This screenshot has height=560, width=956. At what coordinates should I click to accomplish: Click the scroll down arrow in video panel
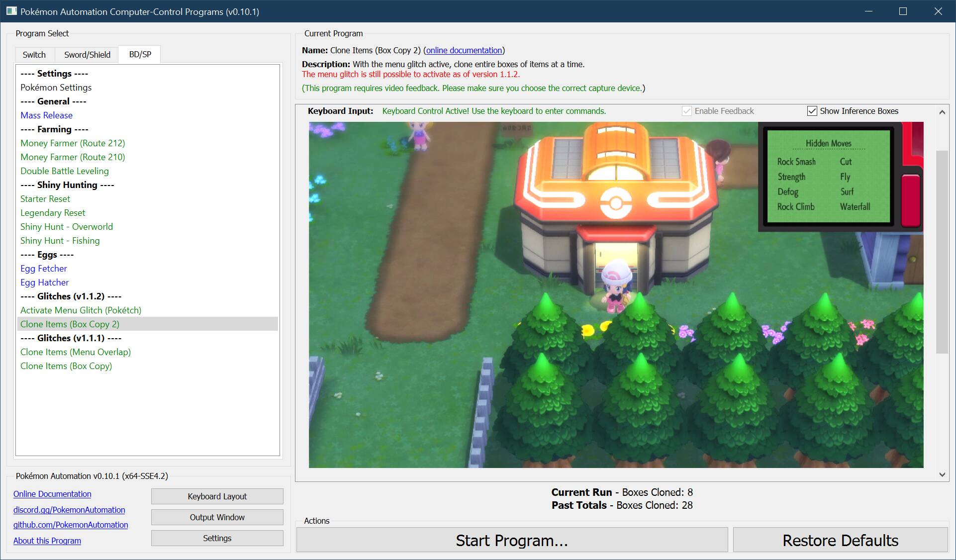pos(942,474)
